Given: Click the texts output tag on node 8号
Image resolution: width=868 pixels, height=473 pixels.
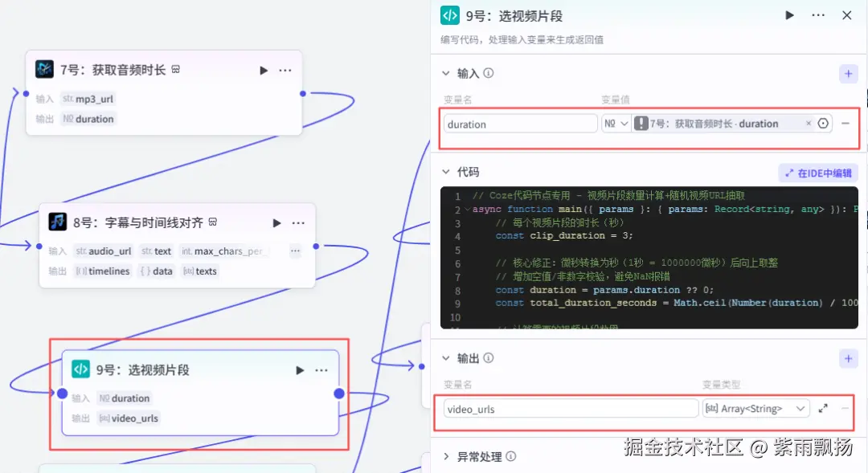Looking at the screenshot, I should coord(200,271).
